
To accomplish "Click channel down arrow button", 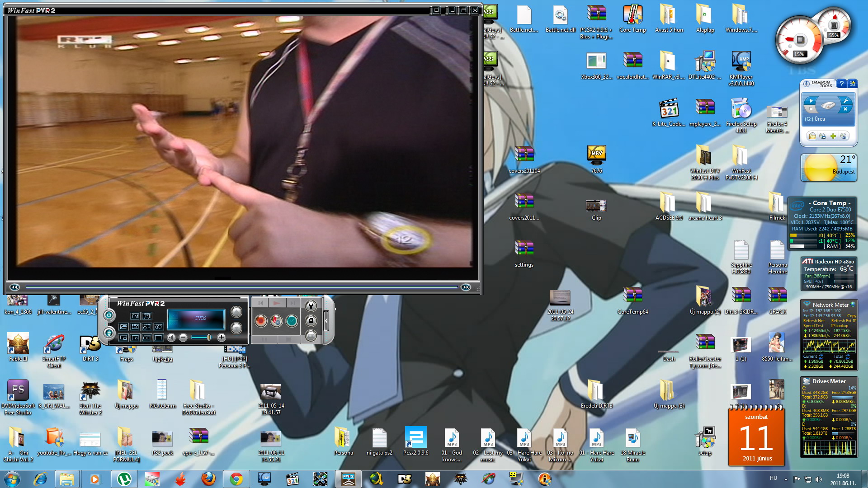I will pyautogui.click(x=236, y=328).
